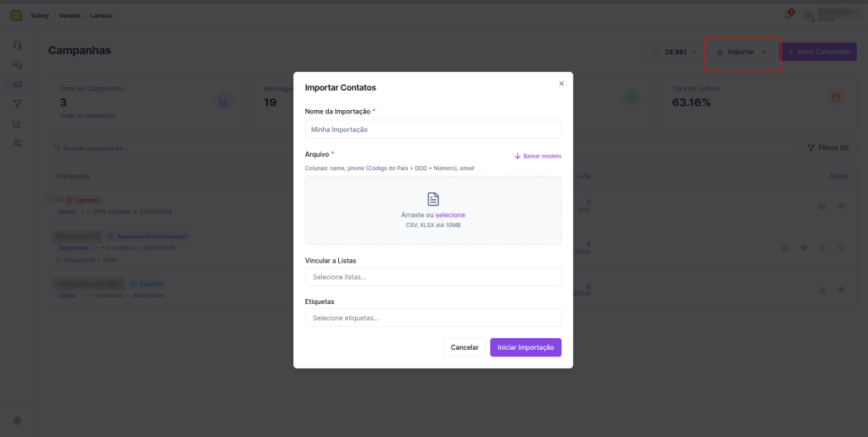
Task: Click the Nome da Importação field
Action: pyautogui.click(x=433, y=130)
